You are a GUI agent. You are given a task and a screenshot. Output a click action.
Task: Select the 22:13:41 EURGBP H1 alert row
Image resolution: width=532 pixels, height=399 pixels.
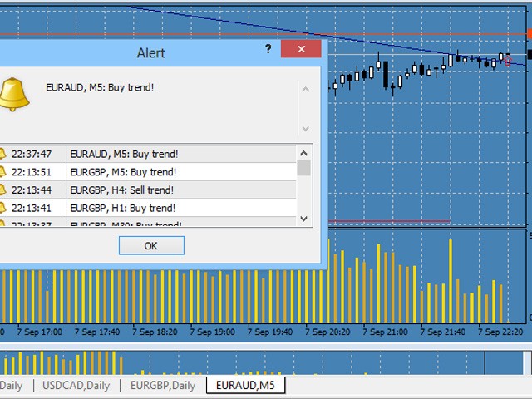(148, 208)
